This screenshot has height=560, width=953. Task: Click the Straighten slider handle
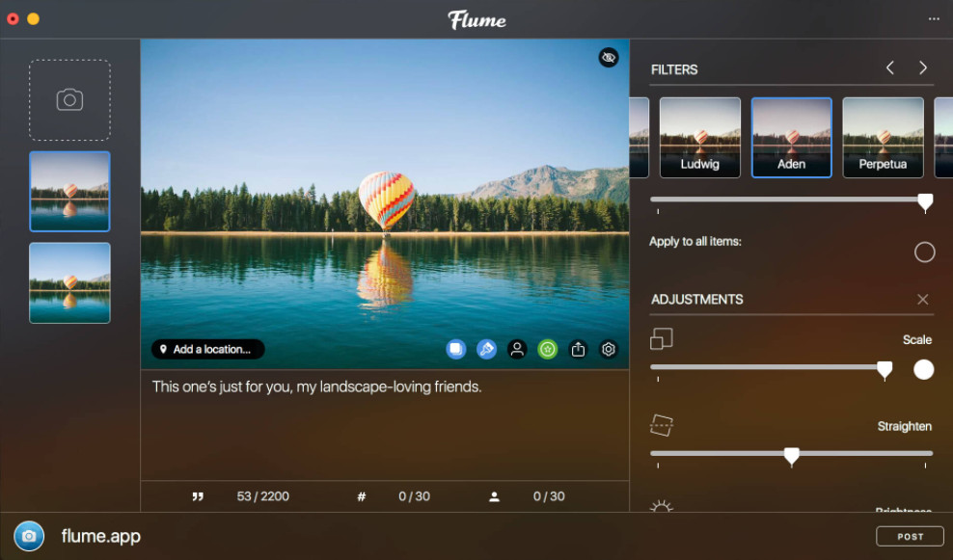click(x=791, y=456)
